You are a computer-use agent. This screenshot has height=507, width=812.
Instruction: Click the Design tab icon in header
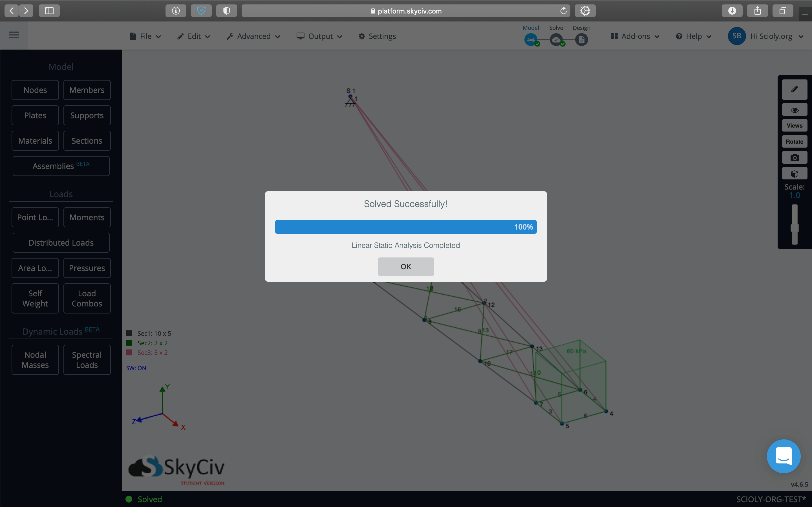point(582,39)
